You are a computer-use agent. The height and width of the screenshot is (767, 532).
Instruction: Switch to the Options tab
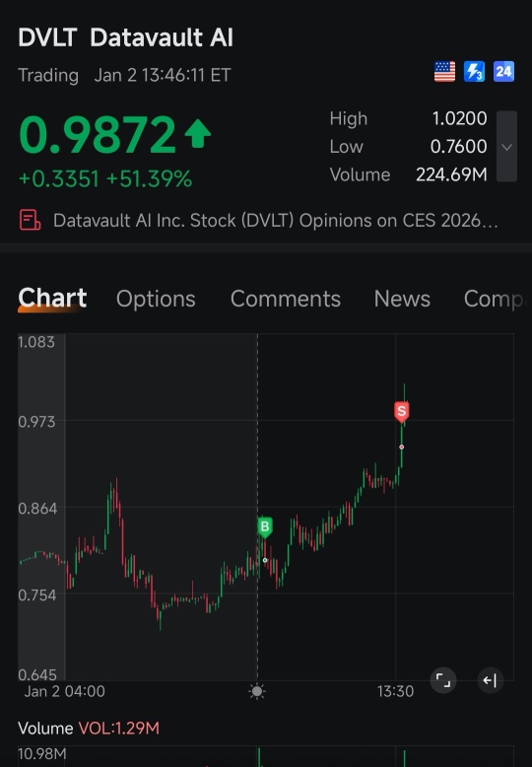156,299
